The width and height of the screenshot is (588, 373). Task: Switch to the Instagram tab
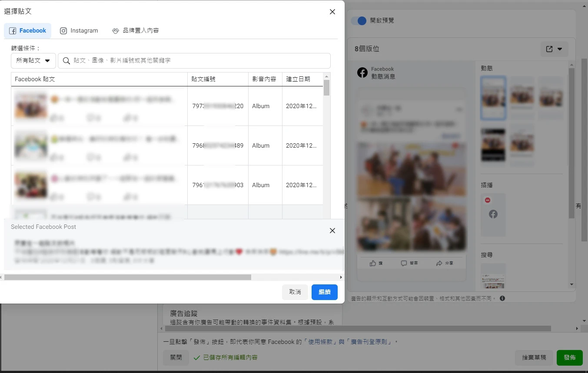click(x=79, y=31)
